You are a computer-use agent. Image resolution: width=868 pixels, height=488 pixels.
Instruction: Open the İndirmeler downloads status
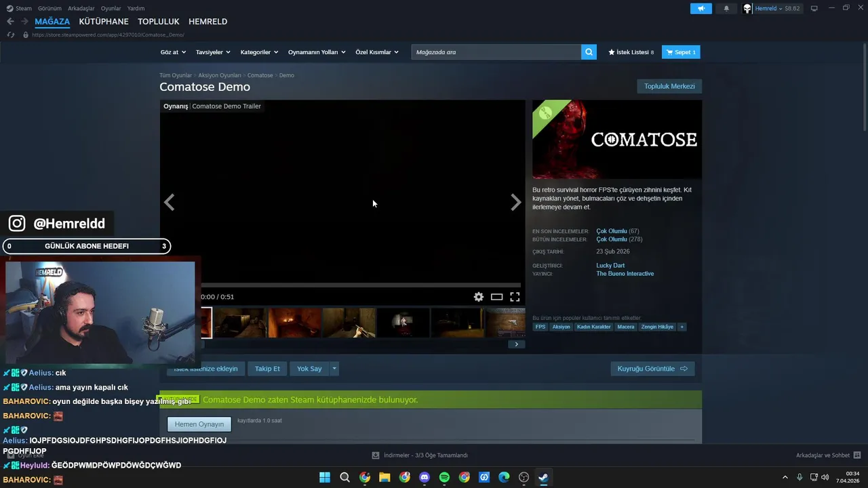coord(420,455)
